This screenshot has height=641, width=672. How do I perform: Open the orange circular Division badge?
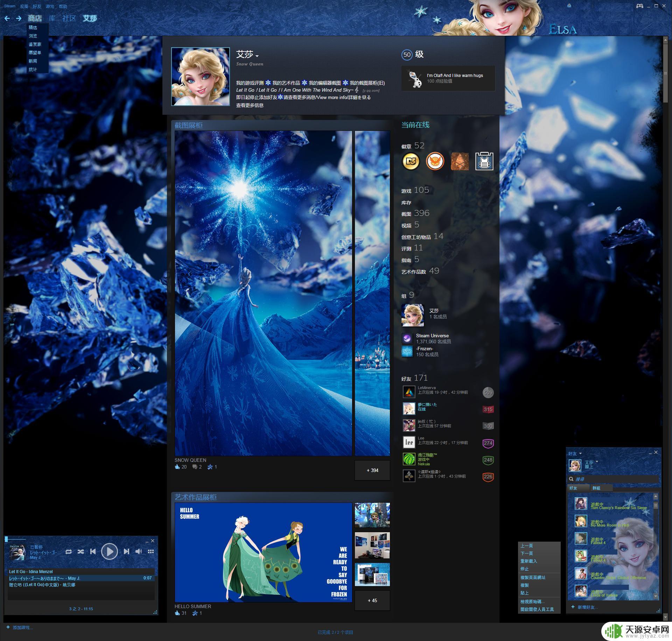coord(435,161)
